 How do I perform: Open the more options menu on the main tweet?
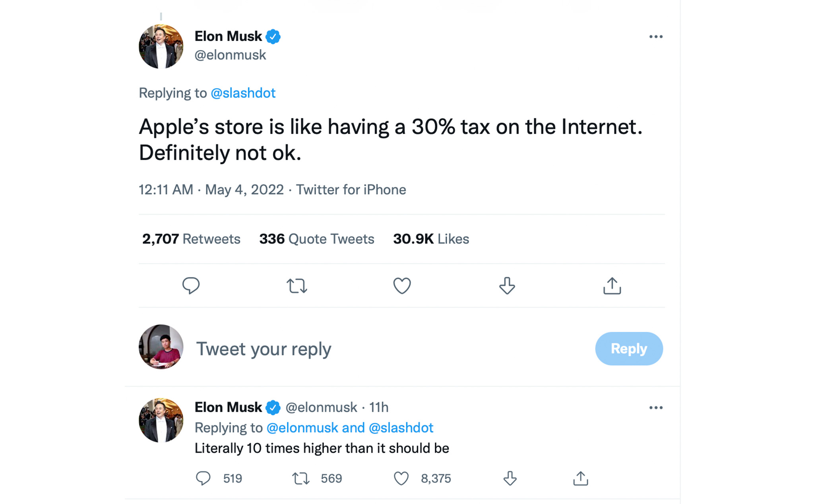coord(656,36)
